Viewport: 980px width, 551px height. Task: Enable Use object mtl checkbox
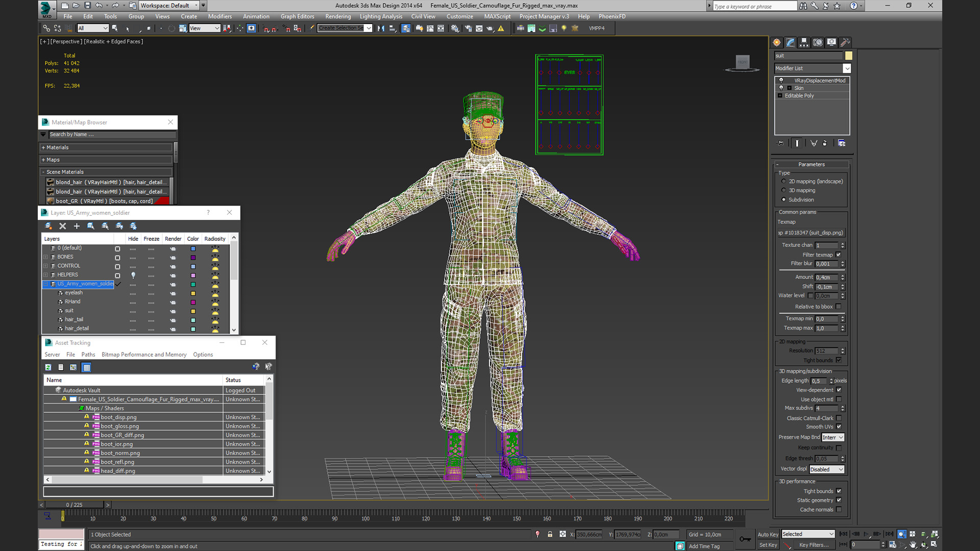pyautogui.click(x=839, y=399)
